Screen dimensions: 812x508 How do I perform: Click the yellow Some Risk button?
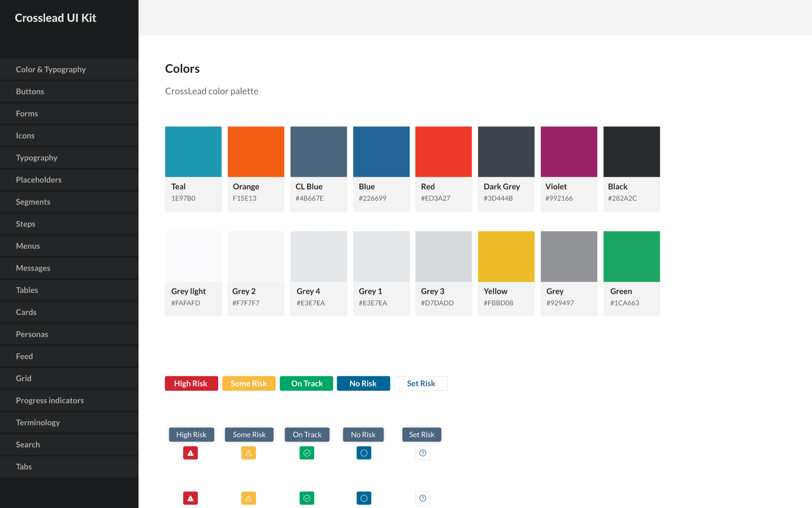(x=249, y=383)
